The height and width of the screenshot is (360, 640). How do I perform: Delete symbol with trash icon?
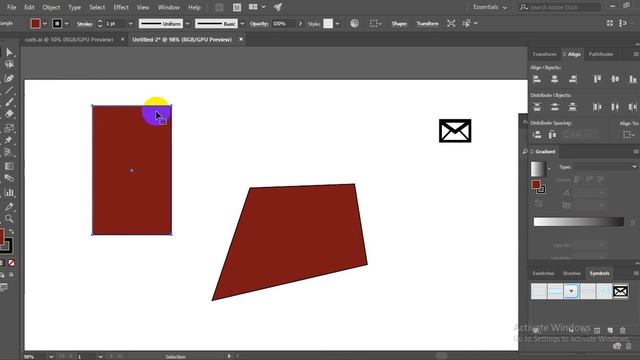[622, 330]
